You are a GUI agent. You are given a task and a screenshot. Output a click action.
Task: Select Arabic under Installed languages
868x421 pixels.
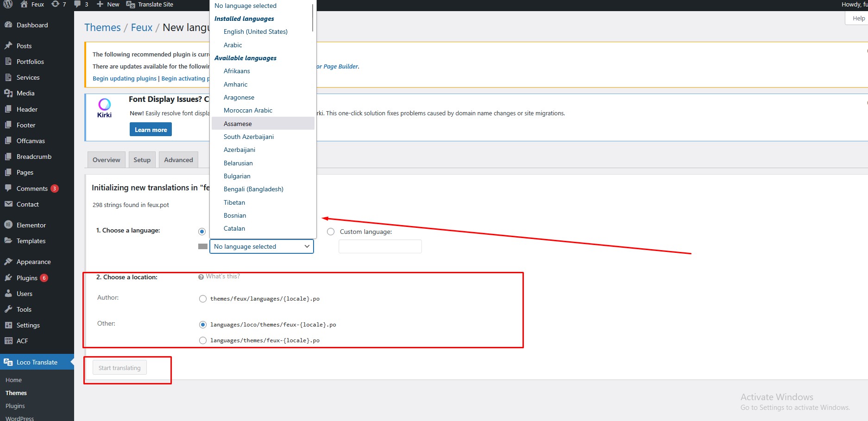(x=233, y=45)
